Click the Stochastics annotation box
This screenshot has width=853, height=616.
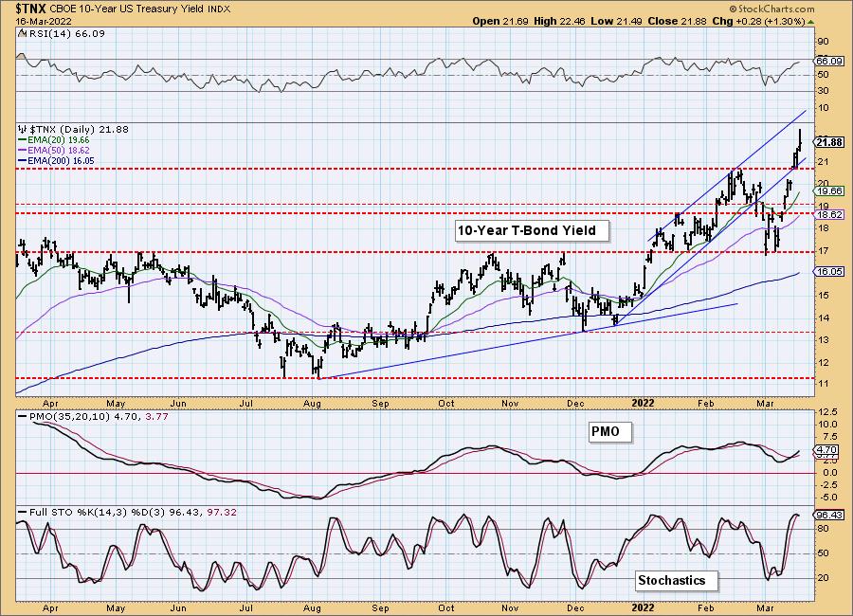676,581
